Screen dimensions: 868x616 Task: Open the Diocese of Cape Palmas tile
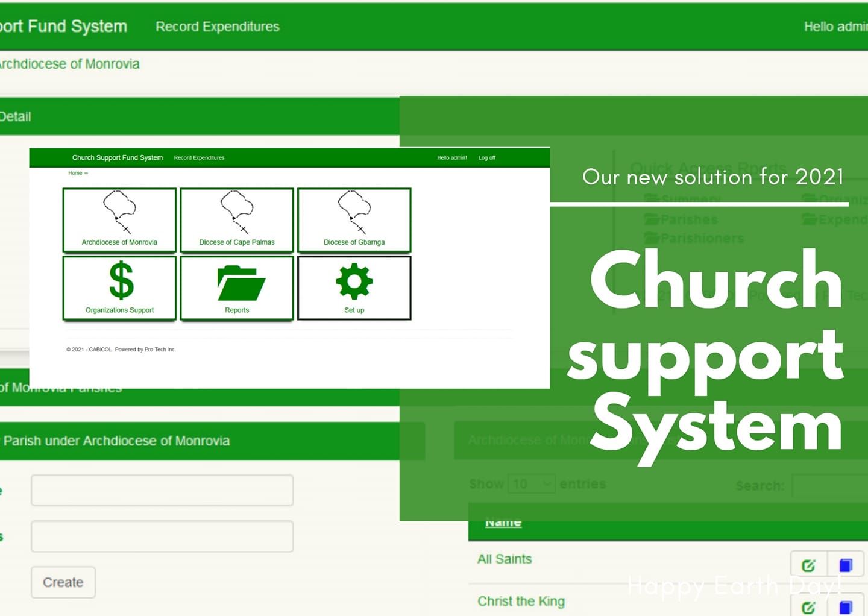(237, 220)
